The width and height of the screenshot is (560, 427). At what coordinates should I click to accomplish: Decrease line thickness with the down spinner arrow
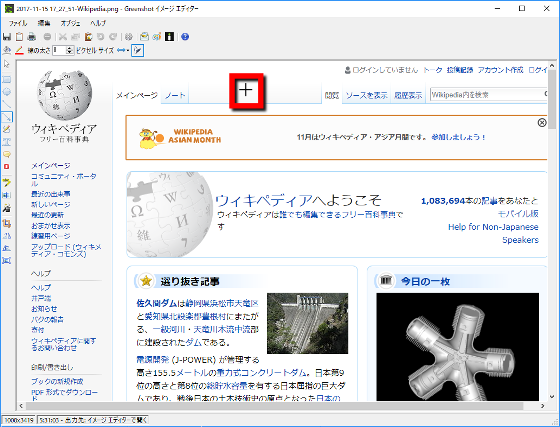[x=70, y=52]
